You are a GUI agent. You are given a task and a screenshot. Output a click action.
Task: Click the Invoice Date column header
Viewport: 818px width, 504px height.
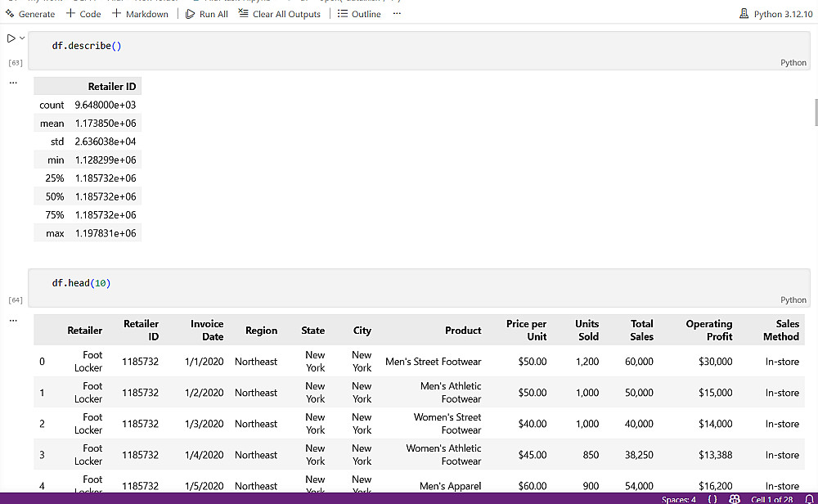coord(207,331)
